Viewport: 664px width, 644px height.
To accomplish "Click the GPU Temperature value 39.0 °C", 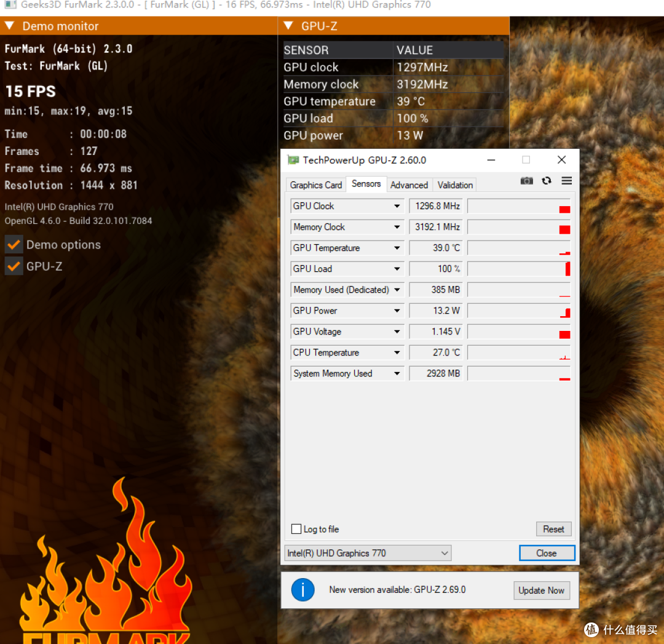I will click(x=436, y=248).
